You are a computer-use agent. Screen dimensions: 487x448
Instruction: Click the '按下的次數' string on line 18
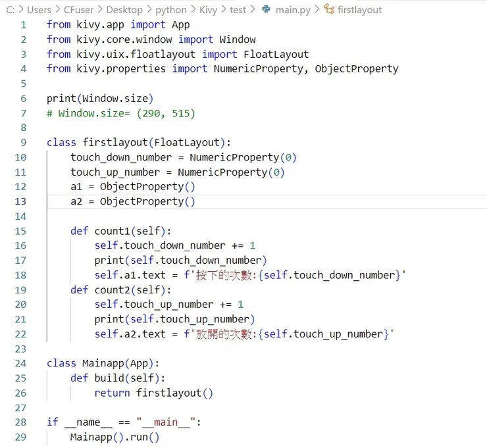pyautogui.click(x=224, y=276)
